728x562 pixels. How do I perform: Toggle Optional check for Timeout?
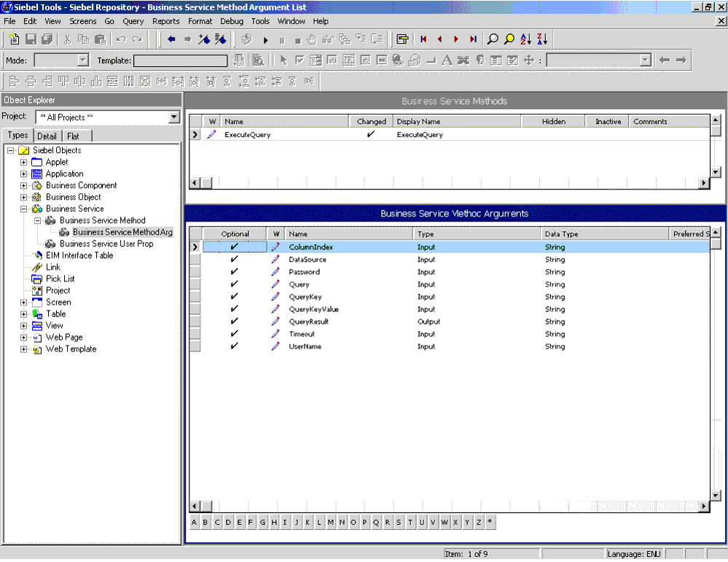(x=235, y=334)
